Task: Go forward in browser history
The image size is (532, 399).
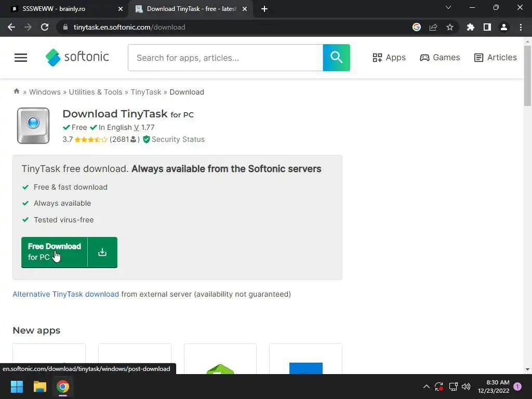Action: 28,27
